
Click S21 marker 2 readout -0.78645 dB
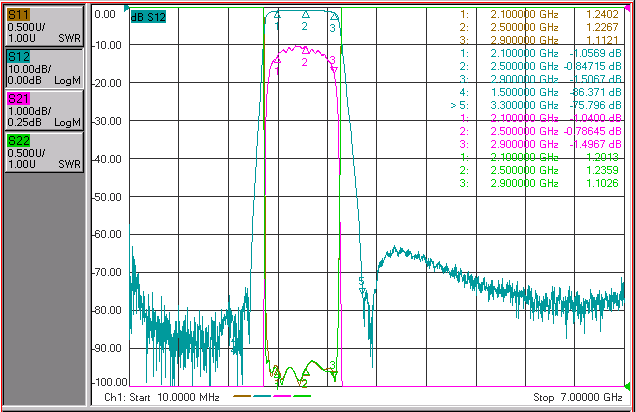[x=593, y=131]
